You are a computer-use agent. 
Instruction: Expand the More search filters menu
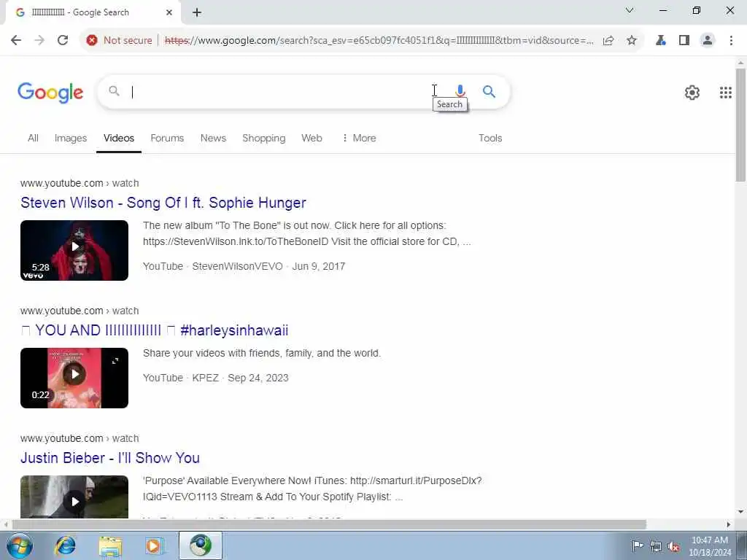pyautogui.click(x=359, y=138)
